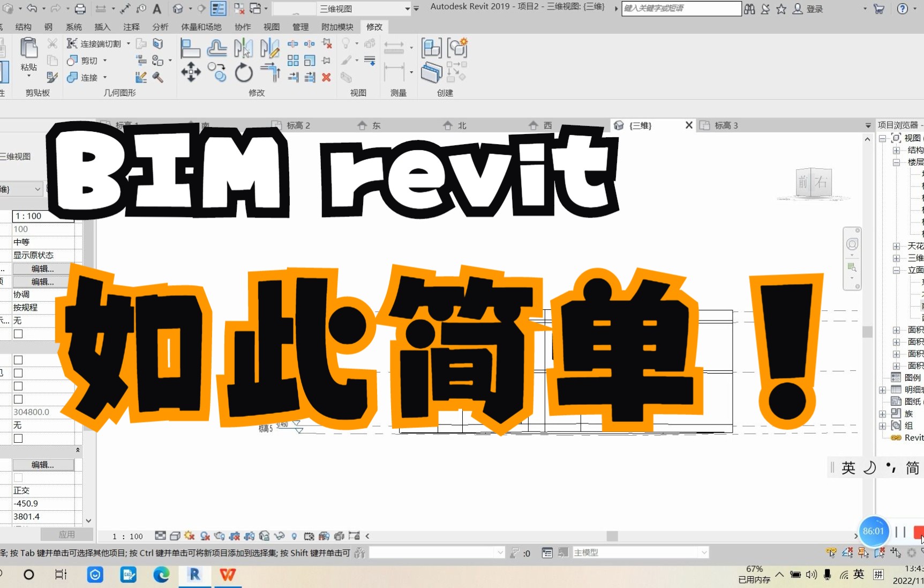Screen dimensions: 924x588
Task: Select the Move tool in Modify panel
Action: [x=191, y=72]
